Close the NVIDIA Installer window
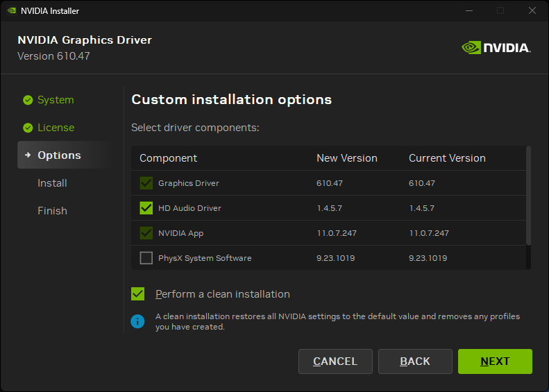This screenshot has width=549, height=392. coord(532,10)
